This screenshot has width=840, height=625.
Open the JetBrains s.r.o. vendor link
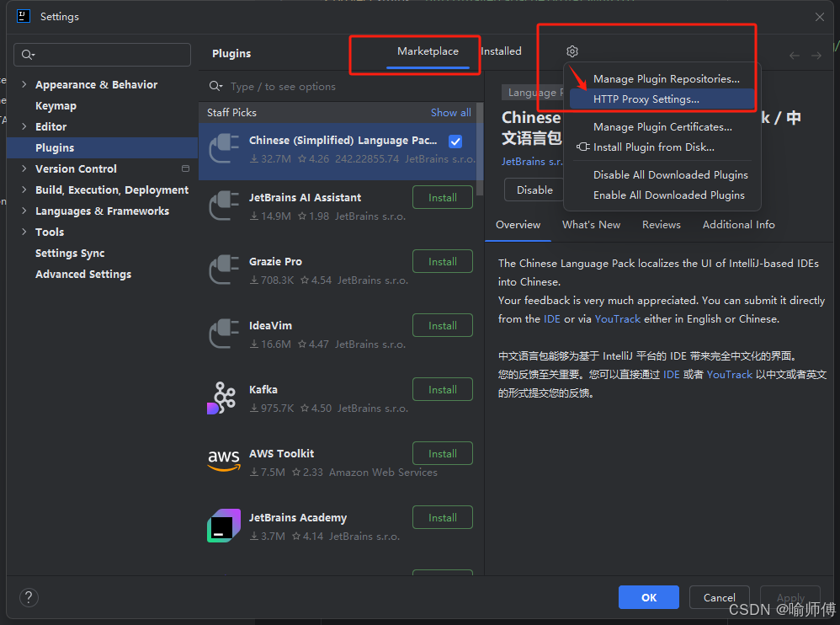(x=532, y=162)
